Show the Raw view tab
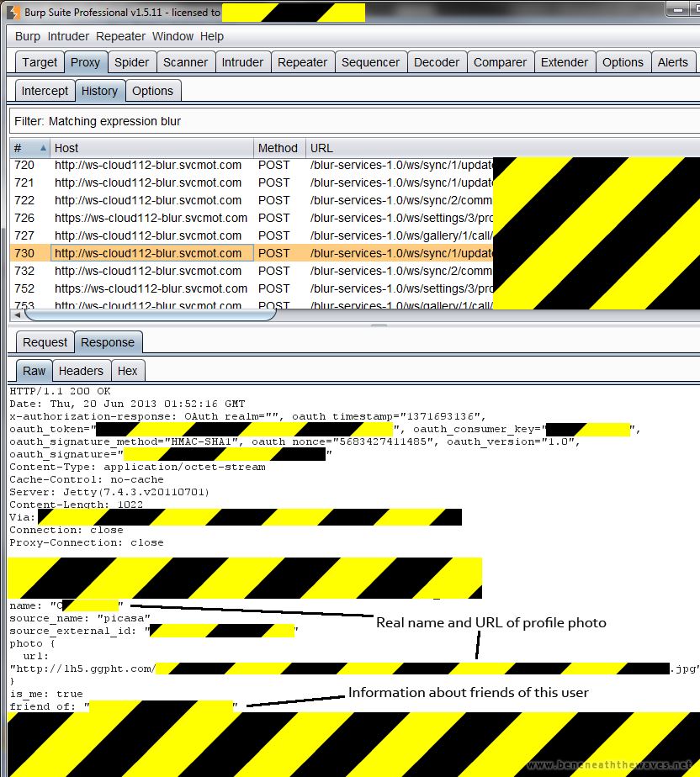Screen dimensions: 700x777 tap(34, 371)
